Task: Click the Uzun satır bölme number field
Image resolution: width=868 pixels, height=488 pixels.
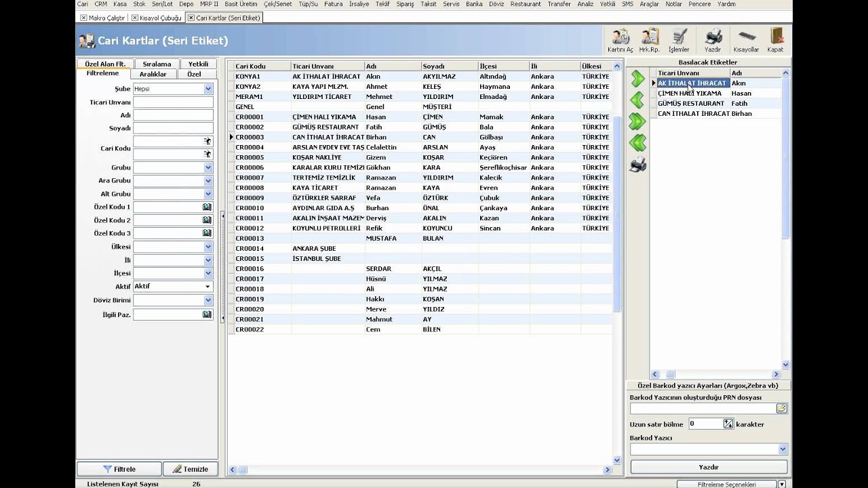Action: [705, 424]
